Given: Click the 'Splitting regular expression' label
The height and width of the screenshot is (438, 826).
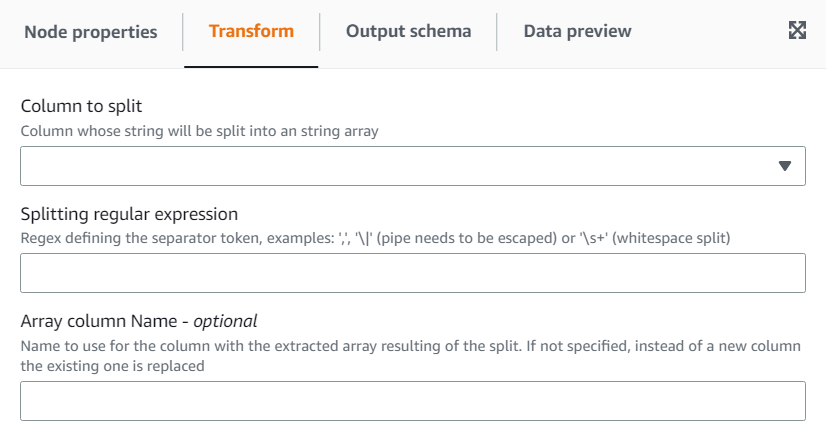Looking at the screenshot, I should pos(129,214).
